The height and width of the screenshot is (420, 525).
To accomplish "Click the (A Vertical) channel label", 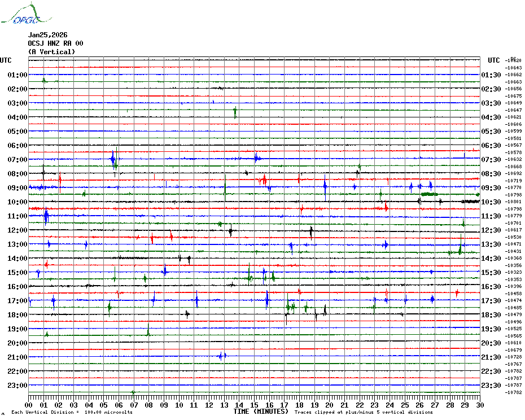I will pyautogui.click(x=51, y=52).
